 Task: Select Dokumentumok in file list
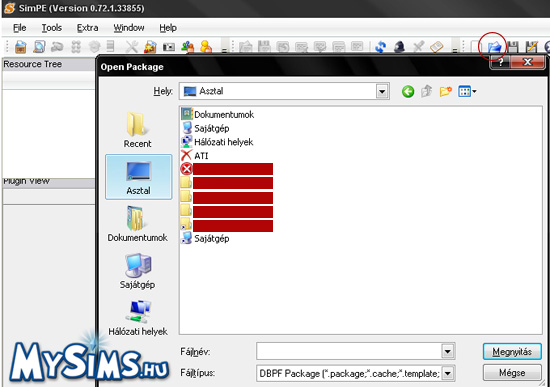(x=217, y=114)
